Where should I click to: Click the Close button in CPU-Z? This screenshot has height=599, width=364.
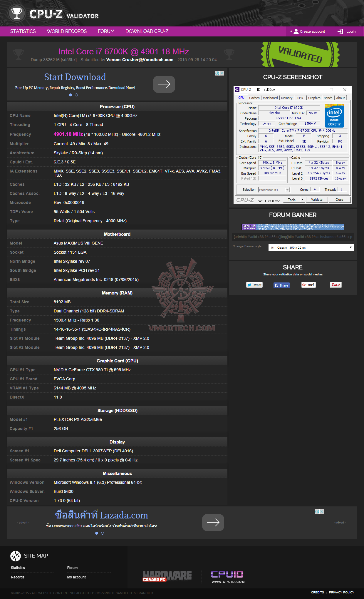click(x=339, y=200)
